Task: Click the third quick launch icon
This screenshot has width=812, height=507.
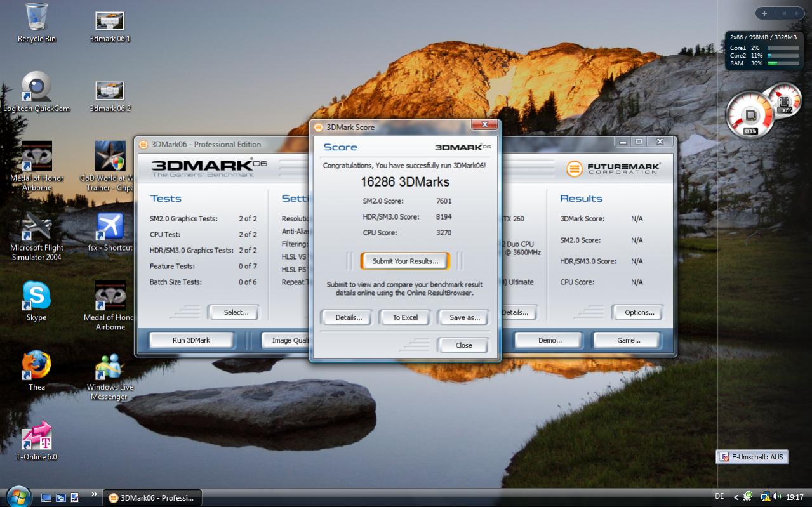Action: click(x=75, y=497)
